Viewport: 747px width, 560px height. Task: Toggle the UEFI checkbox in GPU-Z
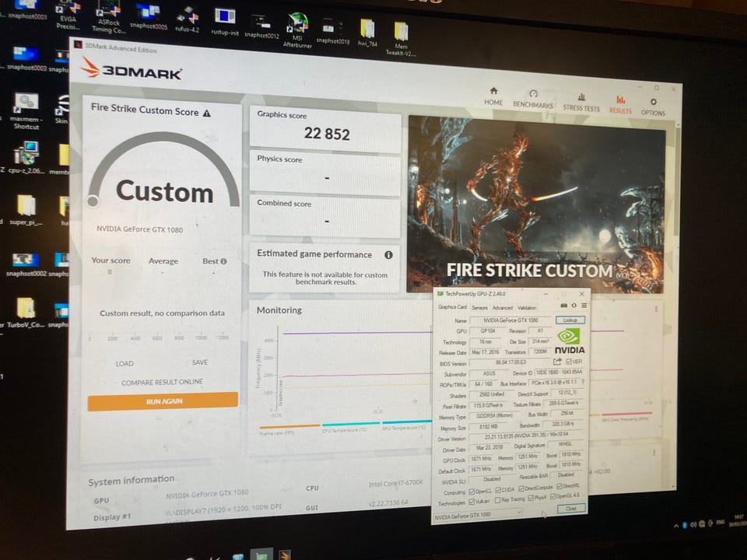568,362
